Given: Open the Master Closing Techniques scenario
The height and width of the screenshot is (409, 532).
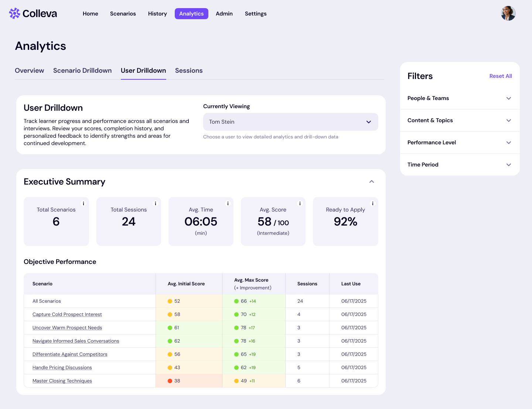Looking at the screenshot, I should coord(62,381).
